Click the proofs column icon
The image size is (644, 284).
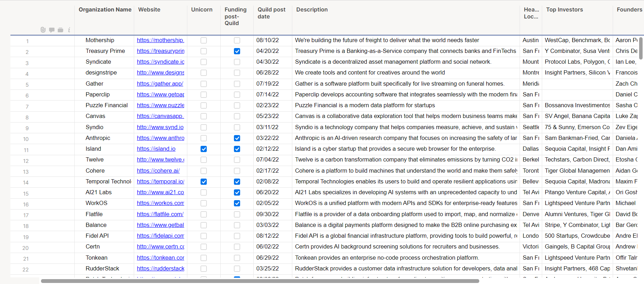60,30
